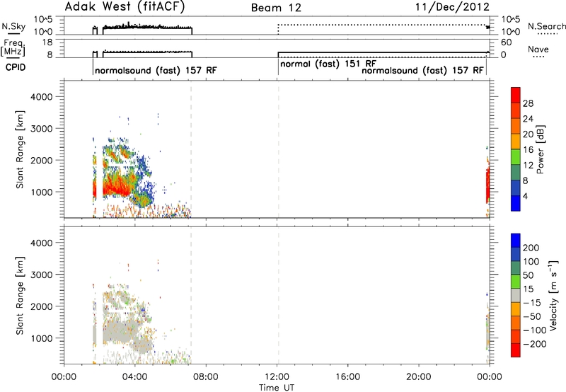Click the velocity panel 'Slant Range [km]' label
Image resolution: width=566 pixels, height=392 pixels.
tap(20, 296)
